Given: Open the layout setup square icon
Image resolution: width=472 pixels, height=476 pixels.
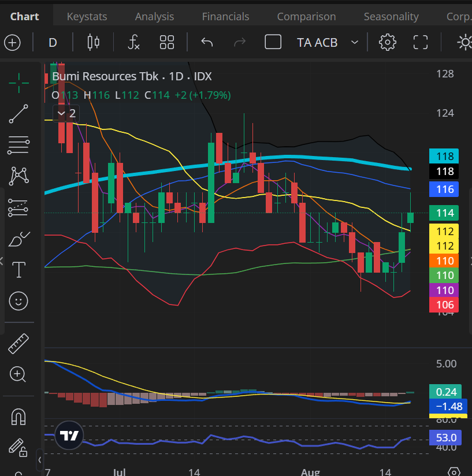Looking at the screenshot, I should (273, 42).
